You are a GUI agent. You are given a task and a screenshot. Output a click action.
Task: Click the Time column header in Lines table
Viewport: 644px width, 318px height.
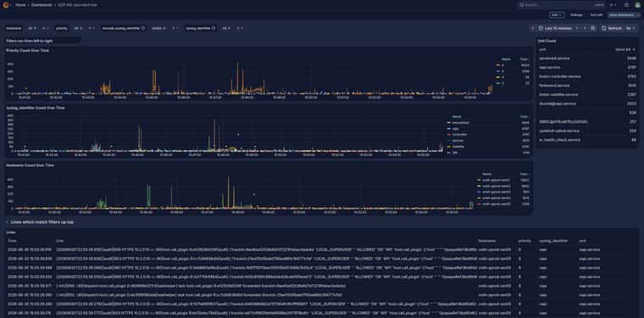12,241
